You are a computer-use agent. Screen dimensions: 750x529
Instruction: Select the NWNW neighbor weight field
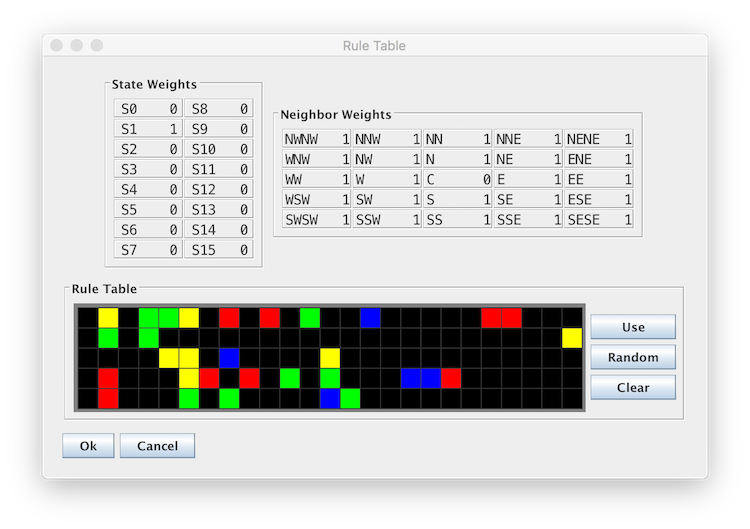(317, 139)
